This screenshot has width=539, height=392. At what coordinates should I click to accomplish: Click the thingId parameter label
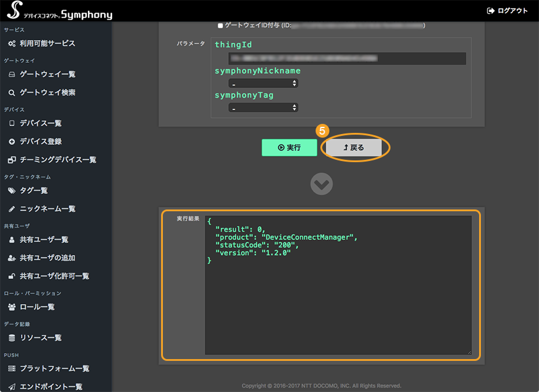(234, 45)
